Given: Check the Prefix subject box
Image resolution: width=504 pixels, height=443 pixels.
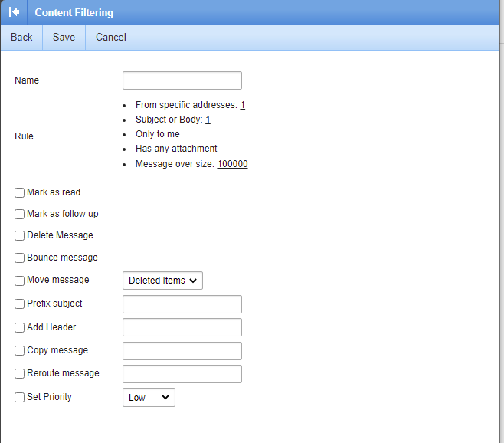Looking at the screenshot, I should click(20, 304).
